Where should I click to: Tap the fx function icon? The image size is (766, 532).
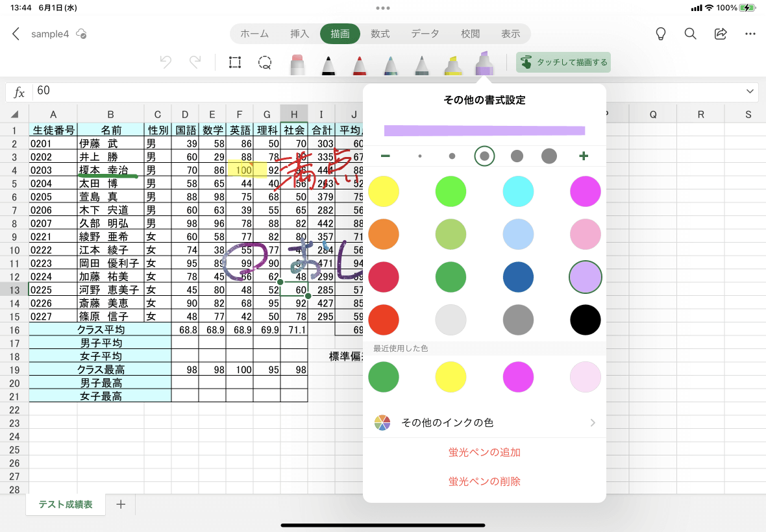19,91
